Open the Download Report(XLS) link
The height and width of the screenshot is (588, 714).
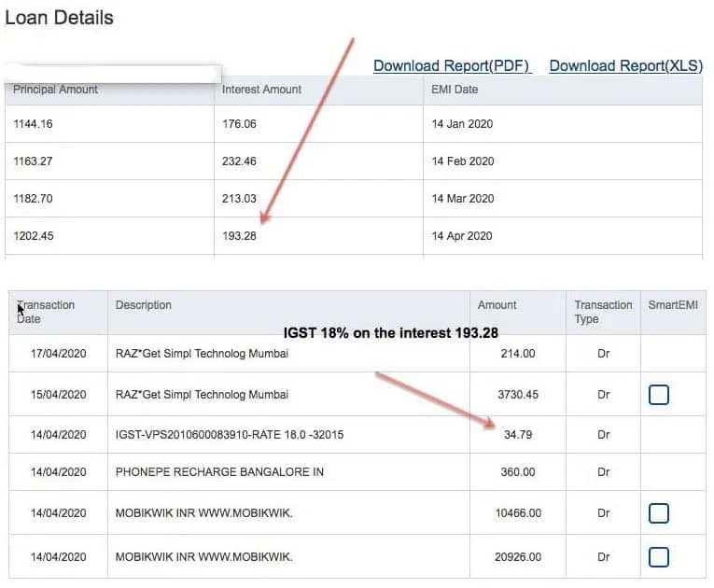pyautogui.click(x=626, y=66)
